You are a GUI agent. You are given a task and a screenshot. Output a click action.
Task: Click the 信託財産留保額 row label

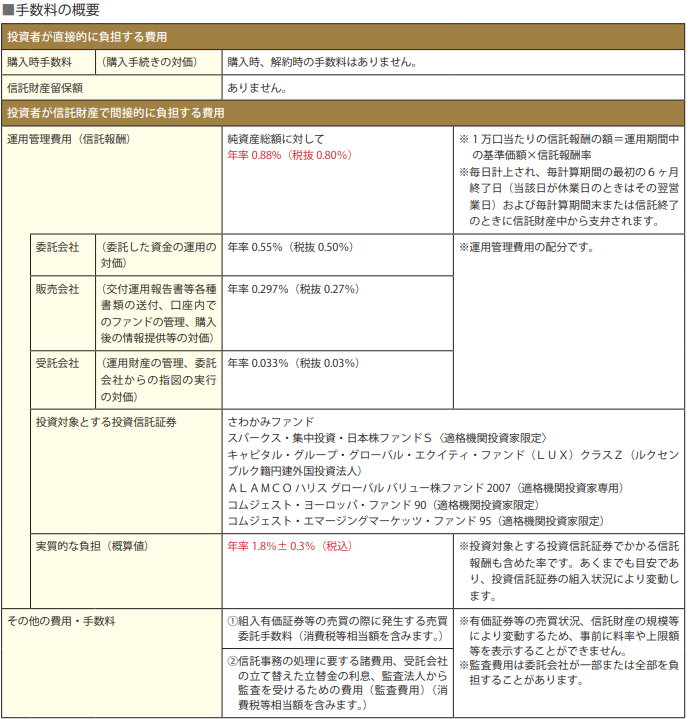(x=45, y=87)
